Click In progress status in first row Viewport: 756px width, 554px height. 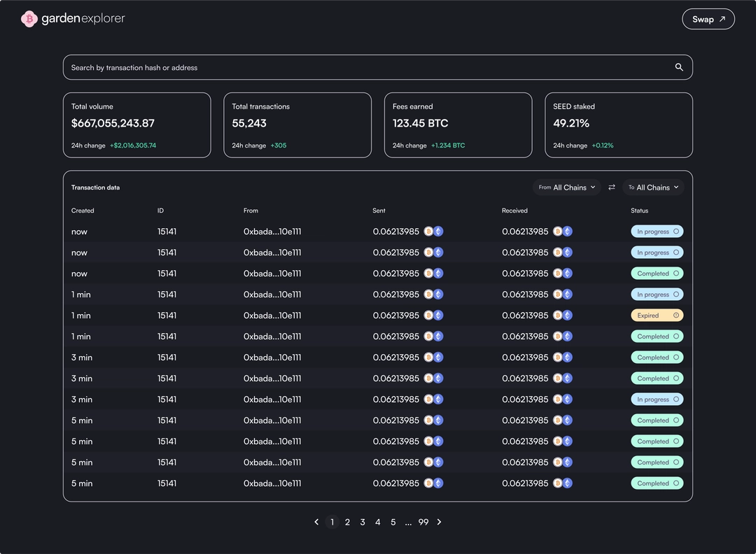tap(657, 232)
